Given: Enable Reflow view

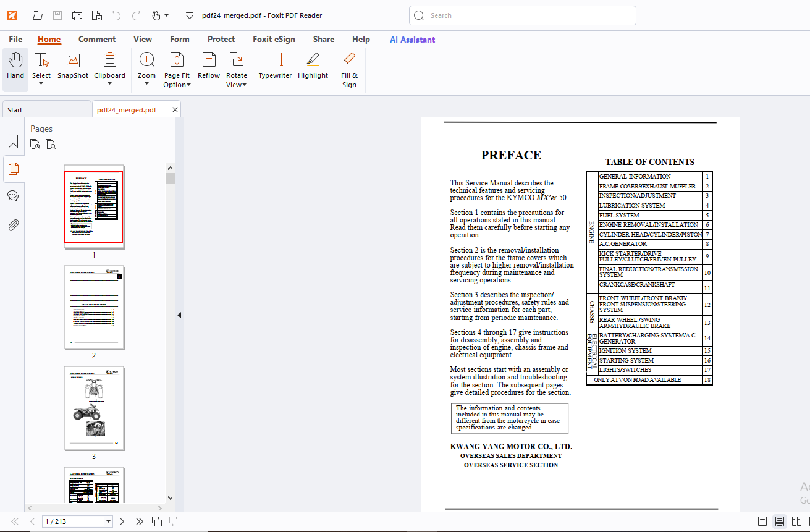Looking at the screenshot, I should pos(209,66).
